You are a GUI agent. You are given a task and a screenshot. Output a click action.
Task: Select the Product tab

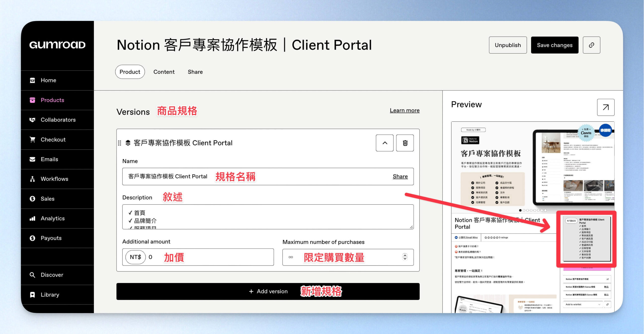(130, 72)
